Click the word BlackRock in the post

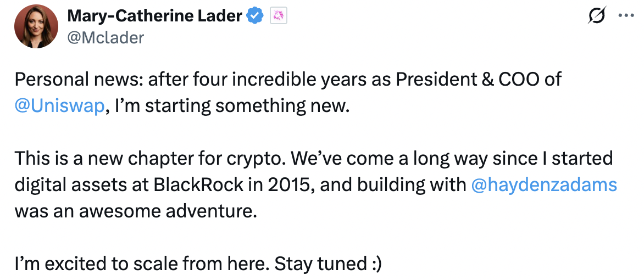[199, 185]
